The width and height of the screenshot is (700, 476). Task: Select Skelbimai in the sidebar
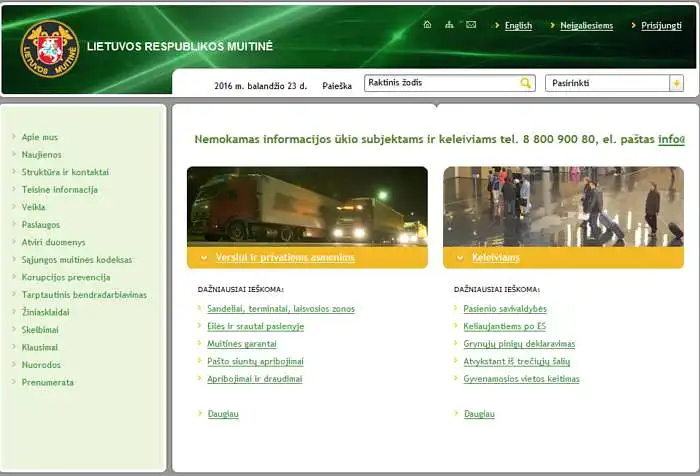pyautogui.click(x=40, y=330)
